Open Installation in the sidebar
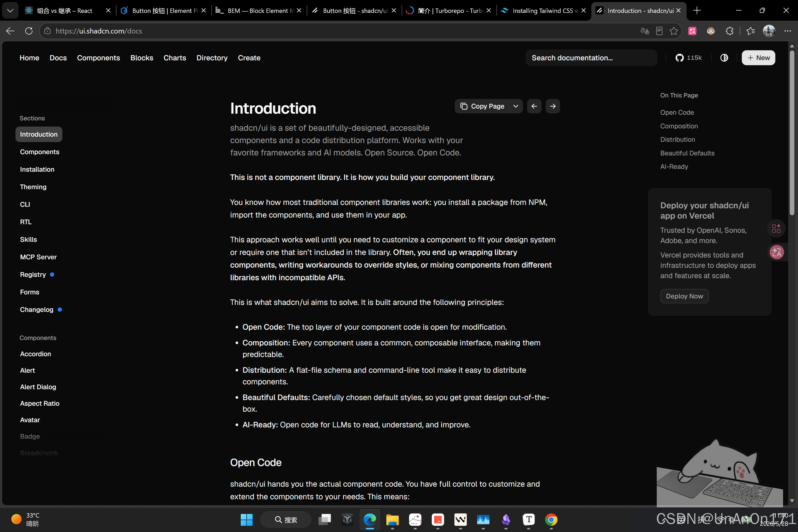Screen dimensions: 798x532 (x=37, y=169)
